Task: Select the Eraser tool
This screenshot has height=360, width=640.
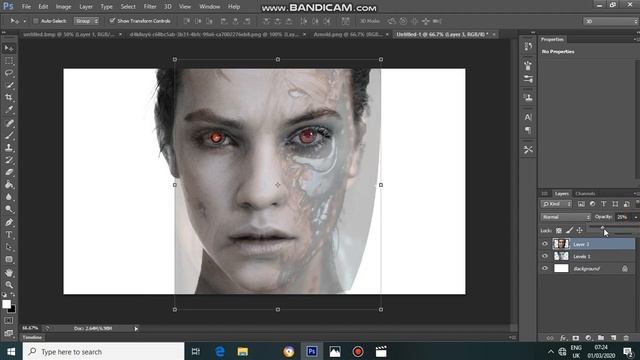Action: point(9,172)
